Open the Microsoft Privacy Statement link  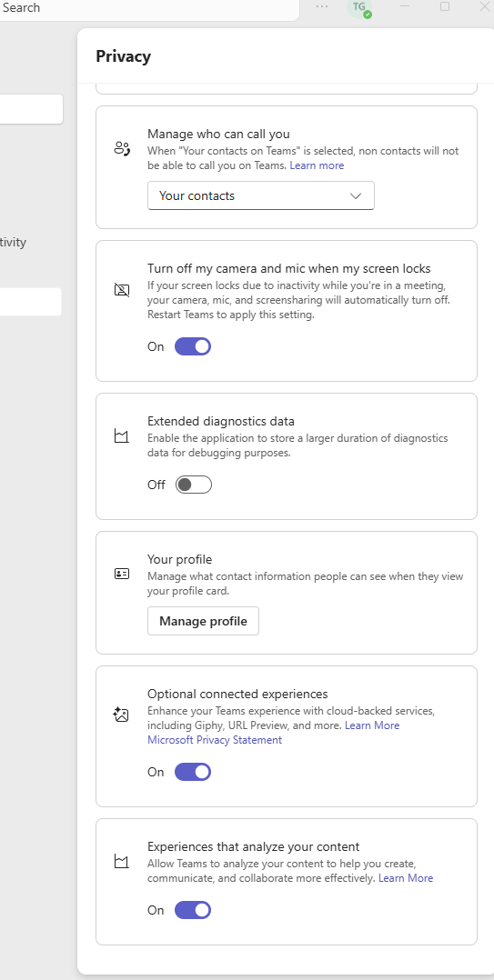pos(215,740)
